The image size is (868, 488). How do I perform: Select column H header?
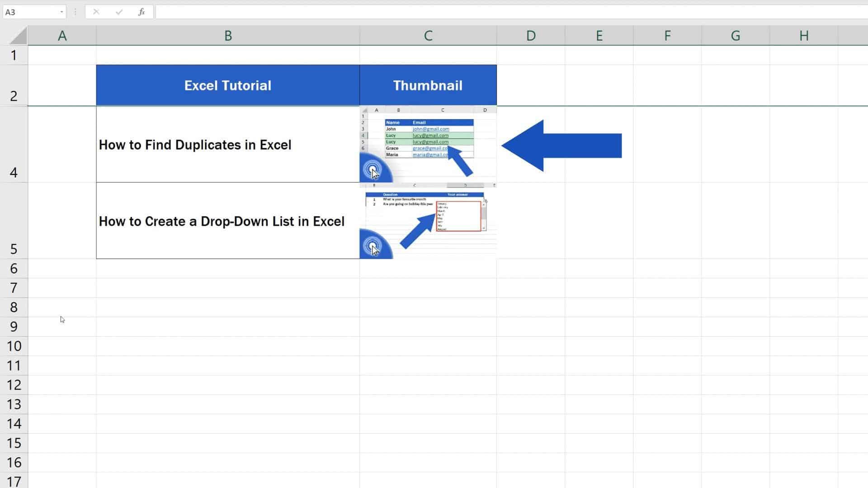(x=803, y=36)
